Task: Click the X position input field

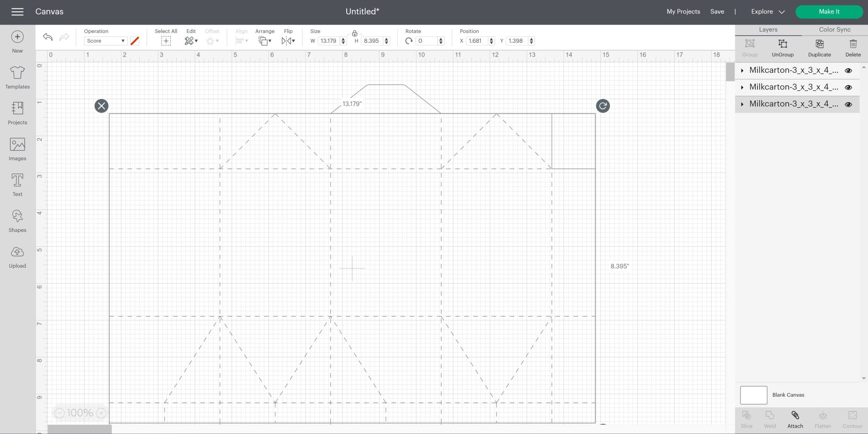Action: 477,41
